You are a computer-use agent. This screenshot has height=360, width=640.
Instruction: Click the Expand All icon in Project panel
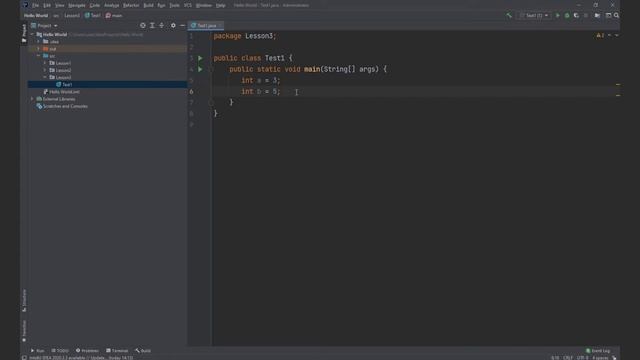pyautogui.click(x=152, y=25)
